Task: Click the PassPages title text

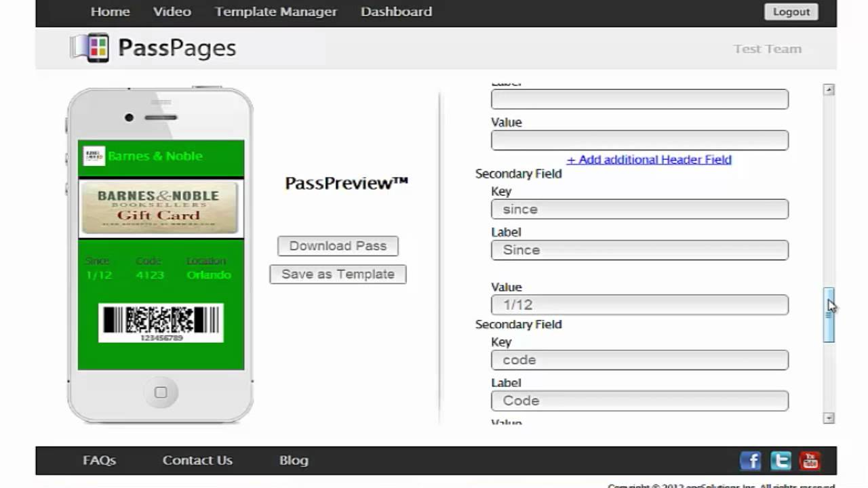Action: point(177,48)
